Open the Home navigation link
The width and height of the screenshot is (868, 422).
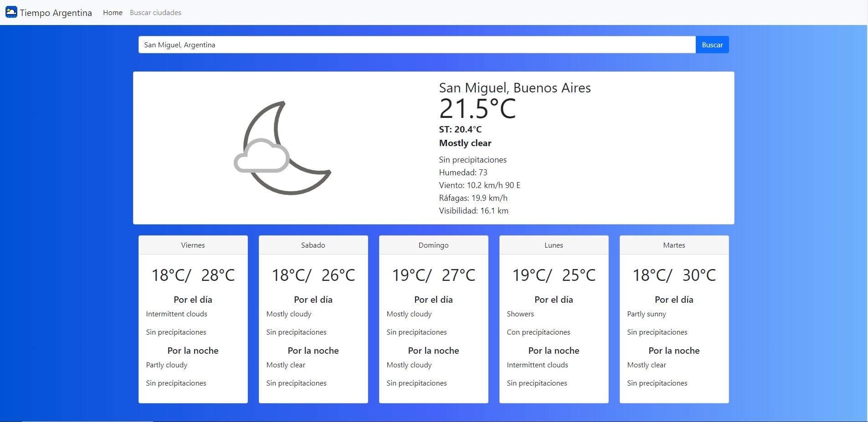pyautogui.click(x=113, y=13)
